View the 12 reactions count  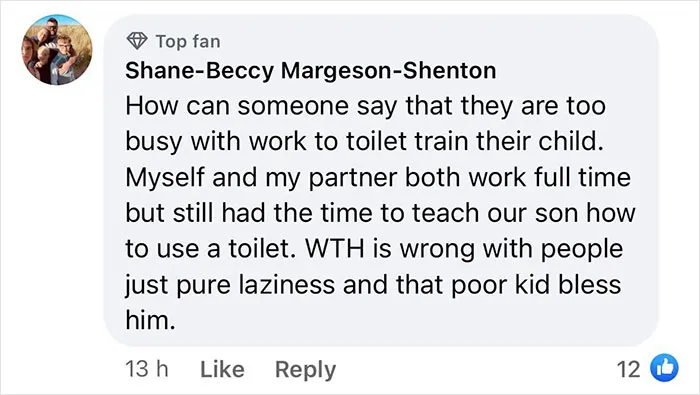pyautogui.click(x=628, y=370)
